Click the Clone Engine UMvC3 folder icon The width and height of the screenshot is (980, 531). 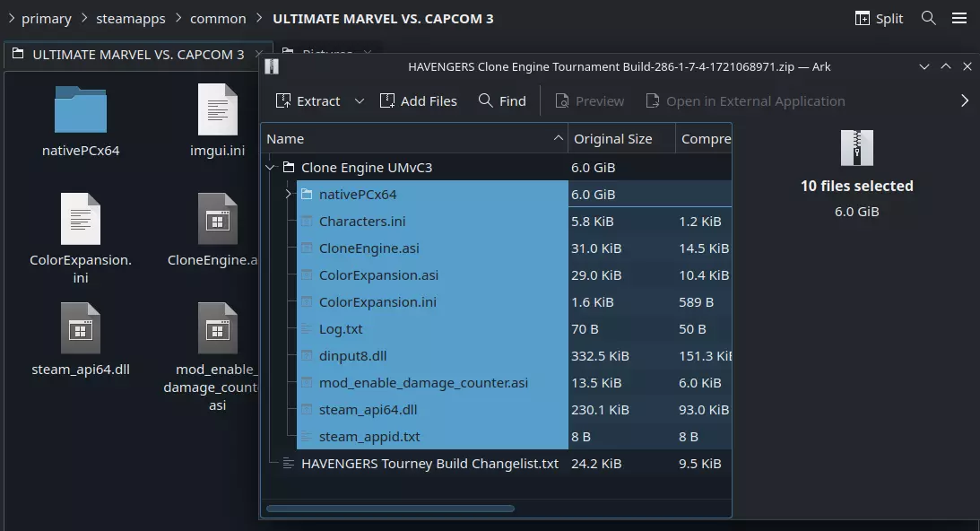(288, 168)
